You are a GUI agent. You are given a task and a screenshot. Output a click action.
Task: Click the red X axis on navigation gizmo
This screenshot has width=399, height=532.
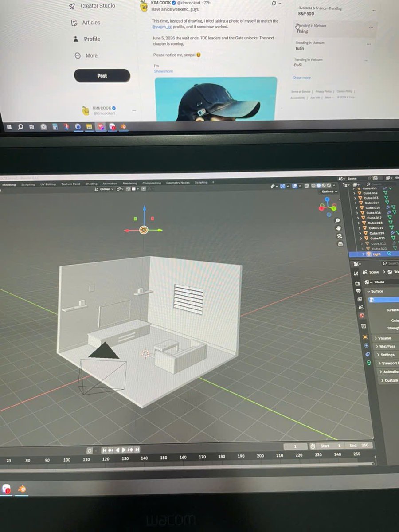321,208
